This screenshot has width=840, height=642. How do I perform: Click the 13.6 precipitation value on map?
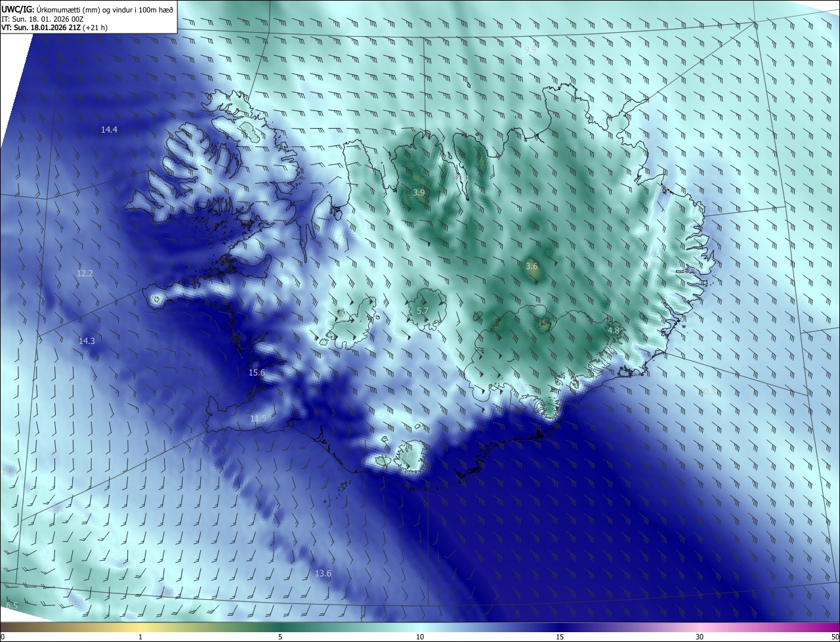[x=323, y=573]
